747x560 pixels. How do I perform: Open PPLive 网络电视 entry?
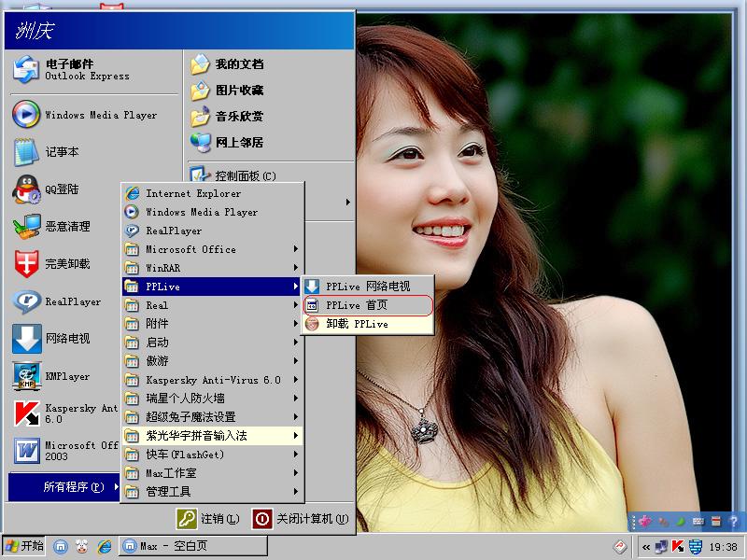[368, 287]
